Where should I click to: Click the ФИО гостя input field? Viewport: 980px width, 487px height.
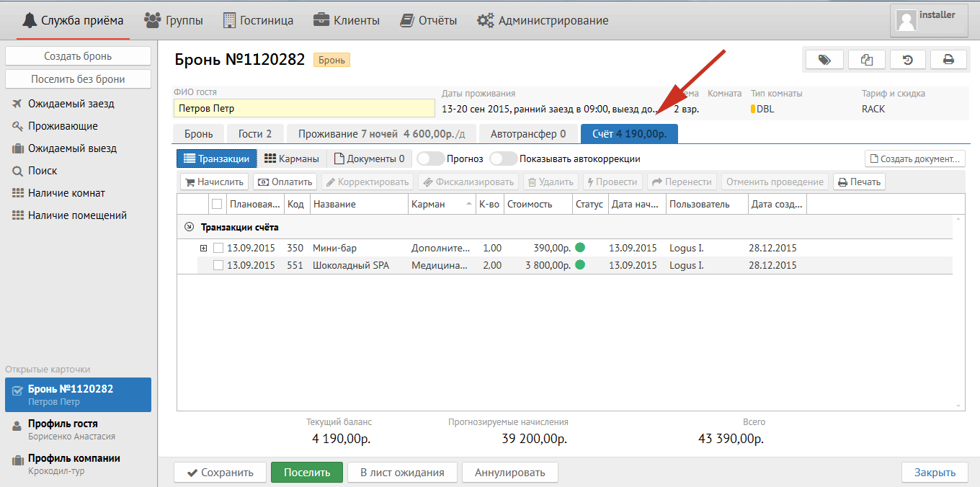[303, 109]
